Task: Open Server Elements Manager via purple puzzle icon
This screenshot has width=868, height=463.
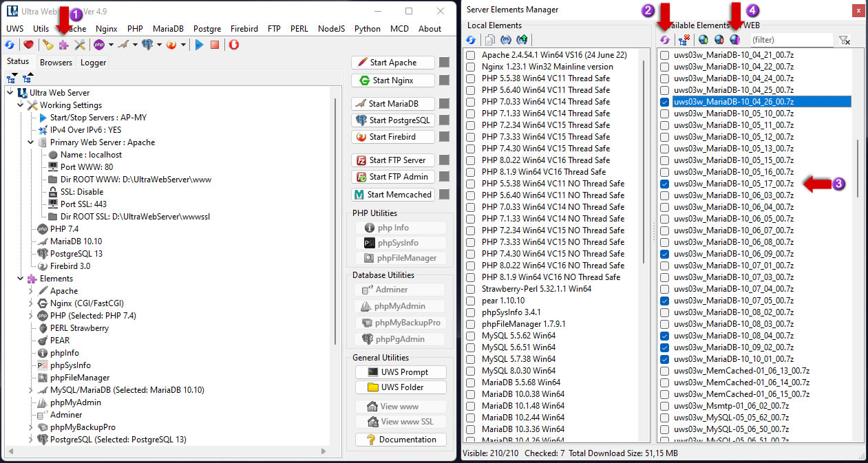Action: (x=63, y=45)
